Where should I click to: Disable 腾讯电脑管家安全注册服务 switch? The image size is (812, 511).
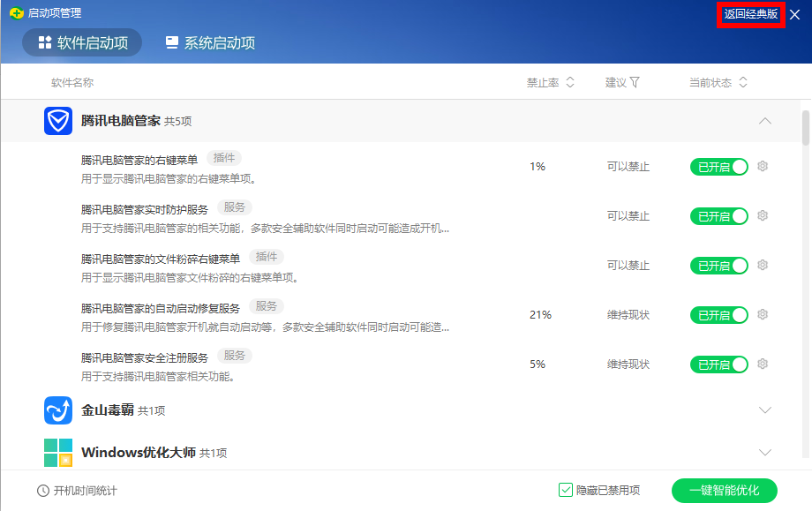[718, 364]
